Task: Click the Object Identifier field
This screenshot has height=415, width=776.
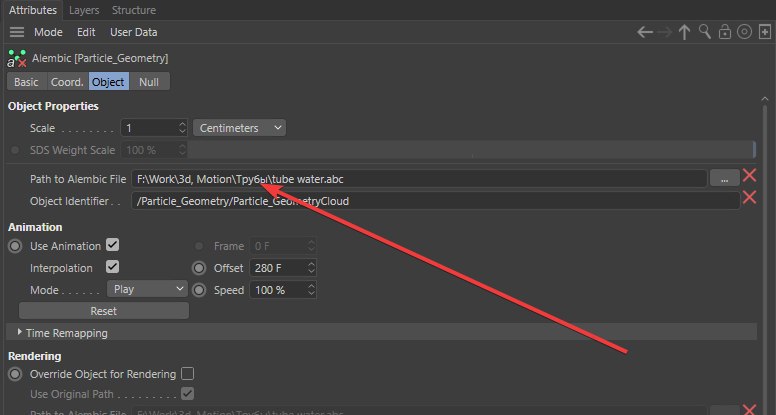Action: tap(435, 201)
